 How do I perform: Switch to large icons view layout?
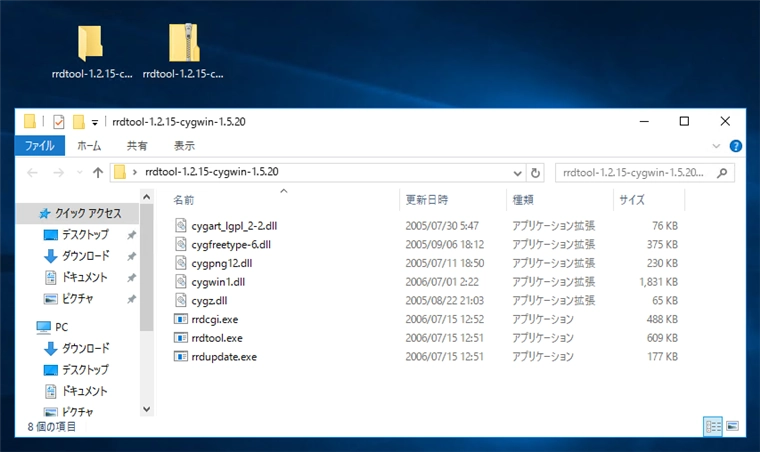732,426
